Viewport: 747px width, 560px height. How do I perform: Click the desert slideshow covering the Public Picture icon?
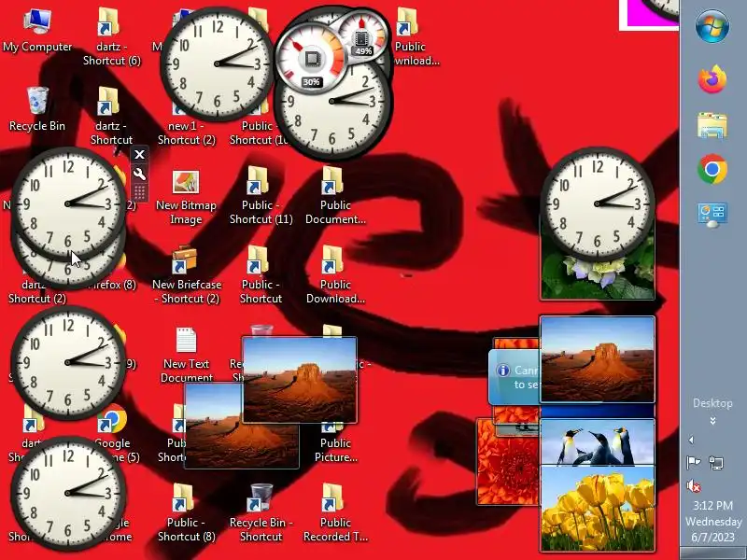pyautogui.click(x=299, y=380)
